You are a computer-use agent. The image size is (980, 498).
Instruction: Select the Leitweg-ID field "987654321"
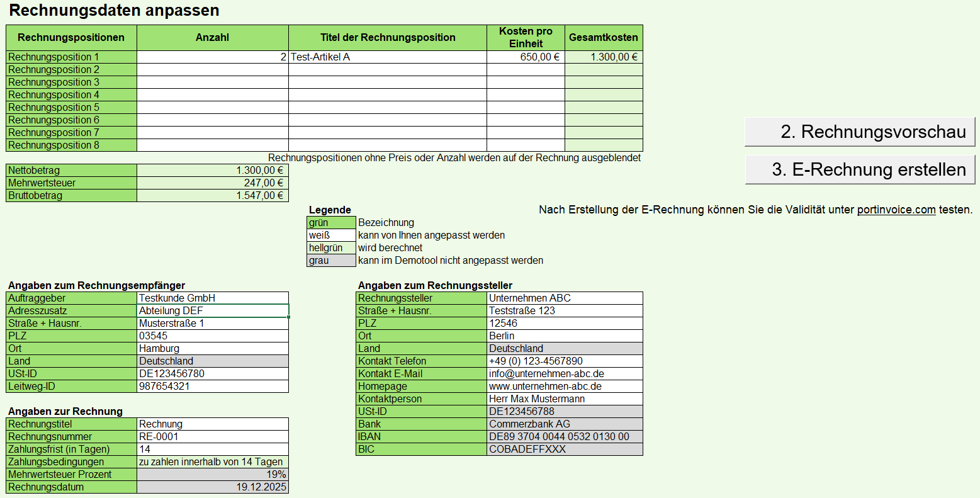[212, 386]
